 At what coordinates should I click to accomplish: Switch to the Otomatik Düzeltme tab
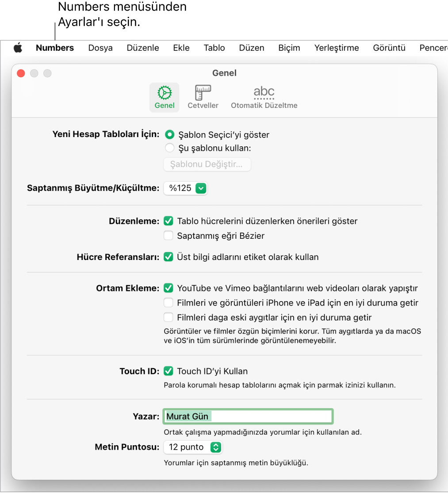[x=264, y=97]
